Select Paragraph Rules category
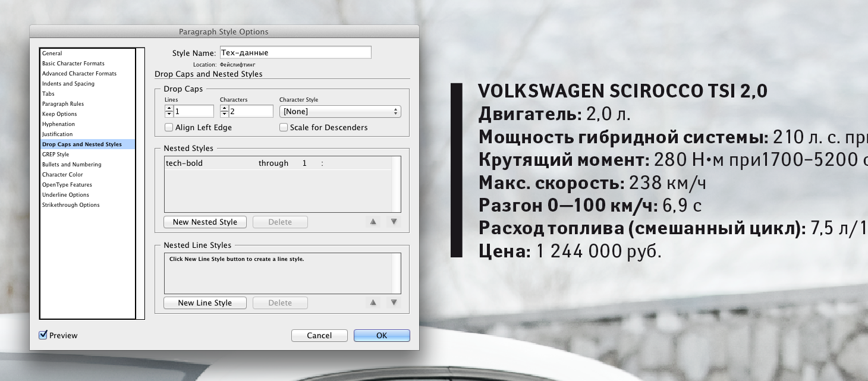The height and width of the screenshot is (381, 868). click(x=87, y=104)
